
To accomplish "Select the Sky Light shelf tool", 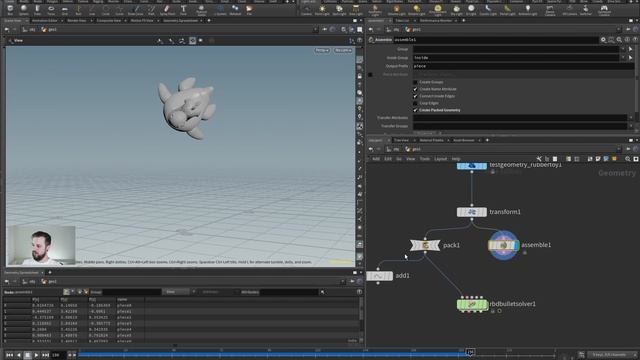I will 456,9.
